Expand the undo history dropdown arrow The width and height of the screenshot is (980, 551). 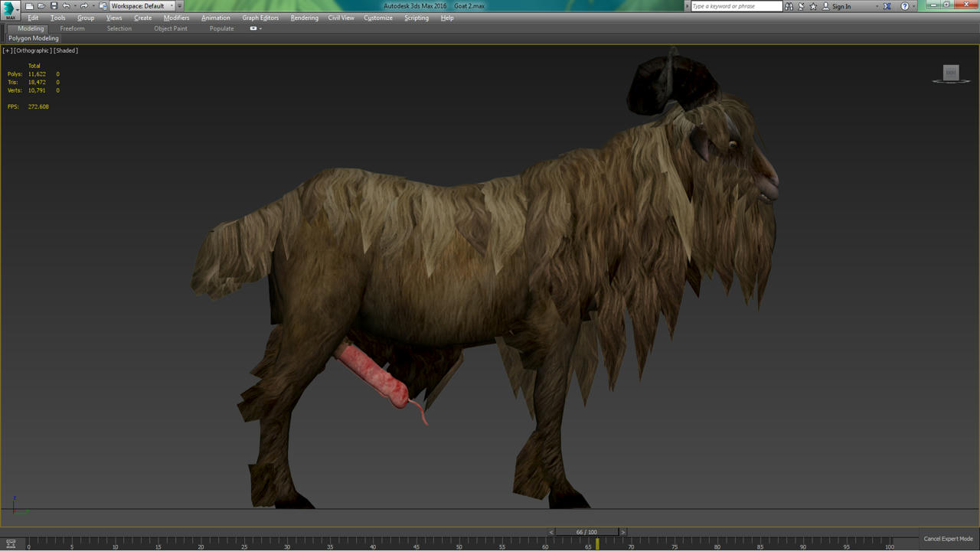click(75, 6)
